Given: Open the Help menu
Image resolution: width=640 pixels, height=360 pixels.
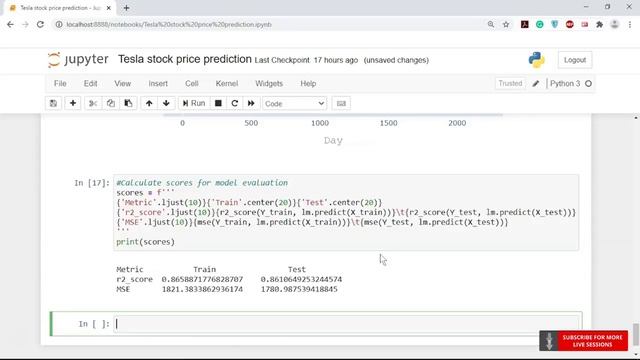Looking at the screenshot, I should coord(308,83).
